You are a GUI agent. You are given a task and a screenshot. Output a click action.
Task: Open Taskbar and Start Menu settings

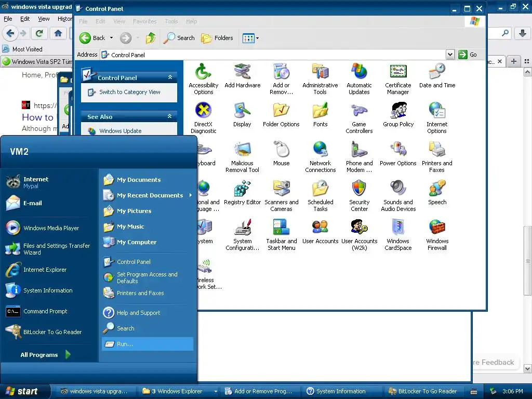point(281,235)
